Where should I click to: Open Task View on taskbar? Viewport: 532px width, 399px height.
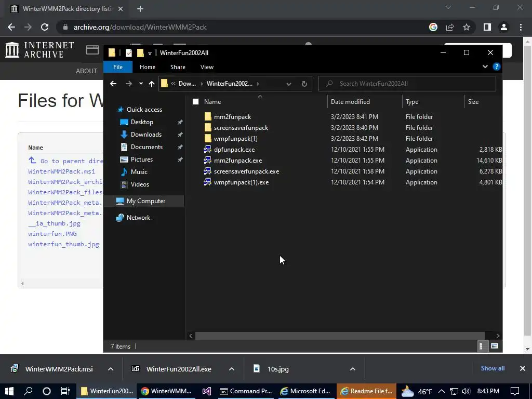65,391
